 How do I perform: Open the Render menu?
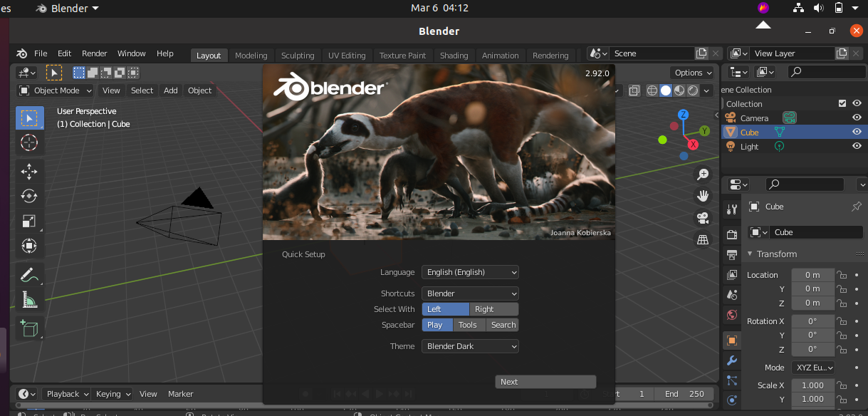pyautogui.click(x=95, y=53)
